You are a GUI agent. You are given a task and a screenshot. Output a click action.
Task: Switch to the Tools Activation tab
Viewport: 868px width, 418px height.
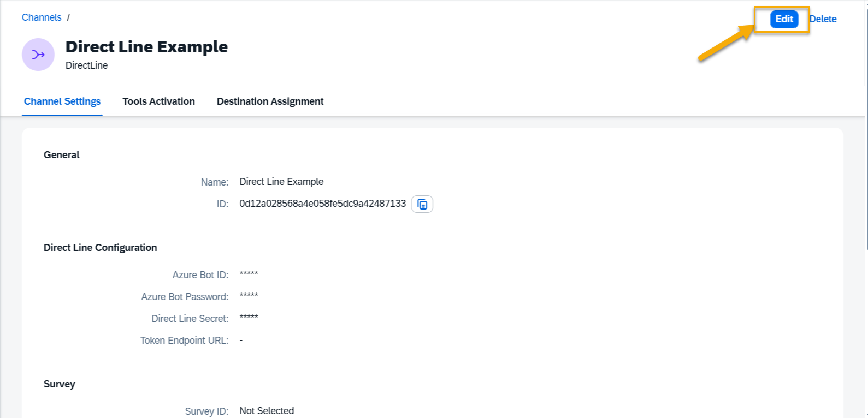(x=158, y=101)
